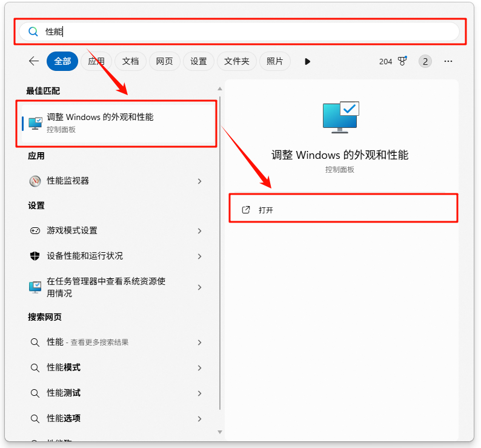Expand chevron next to 性能模式 suggestion

tap(199, 368)
